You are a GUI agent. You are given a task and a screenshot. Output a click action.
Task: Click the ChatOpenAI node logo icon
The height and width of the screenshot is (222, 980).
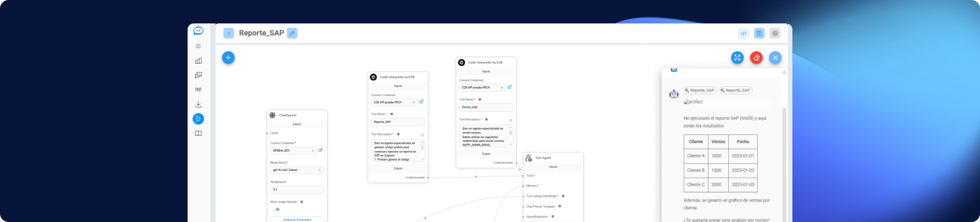pos(273,115)
